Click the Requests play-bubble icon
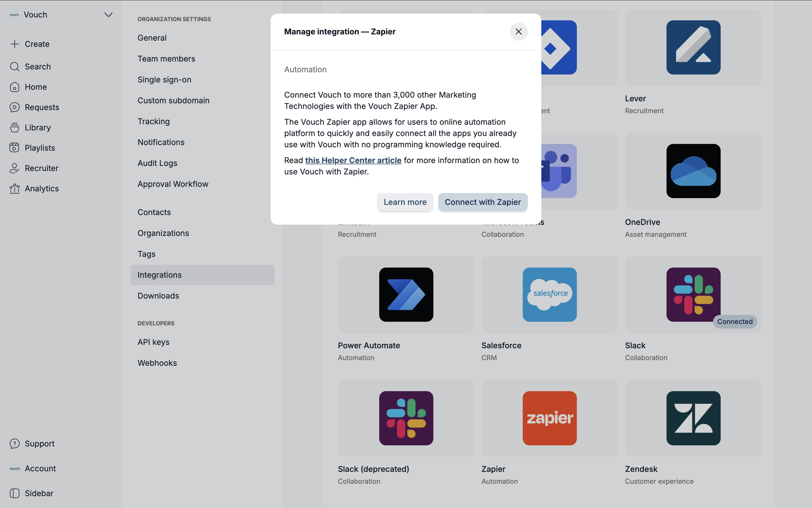The width and height of the screenshot is (812, 508). [14, 107]
